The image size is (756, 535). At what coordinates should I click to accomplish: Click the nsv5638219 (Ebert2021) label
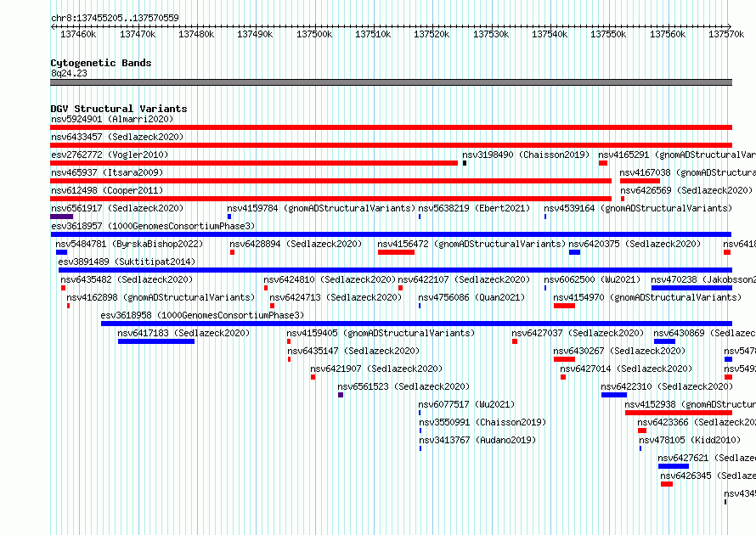474,208
